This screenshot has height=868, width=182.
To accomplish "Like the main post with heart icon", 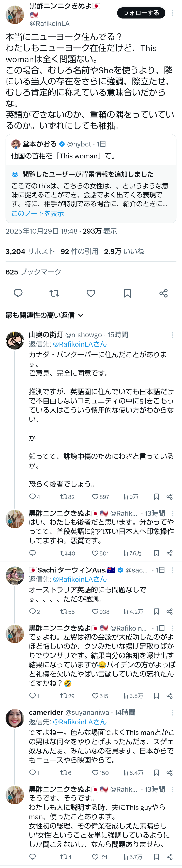I will coord(91,293).
